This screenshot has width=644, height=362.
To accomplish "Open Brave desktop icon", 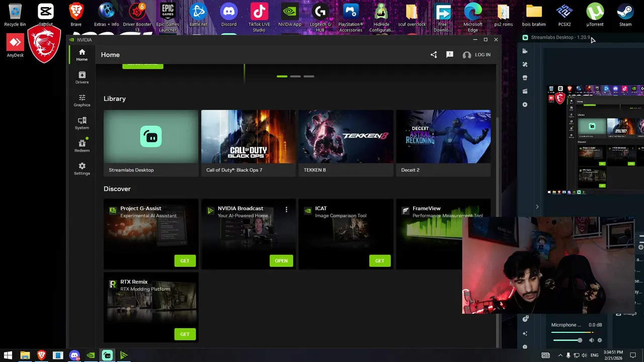I will 76,15.
